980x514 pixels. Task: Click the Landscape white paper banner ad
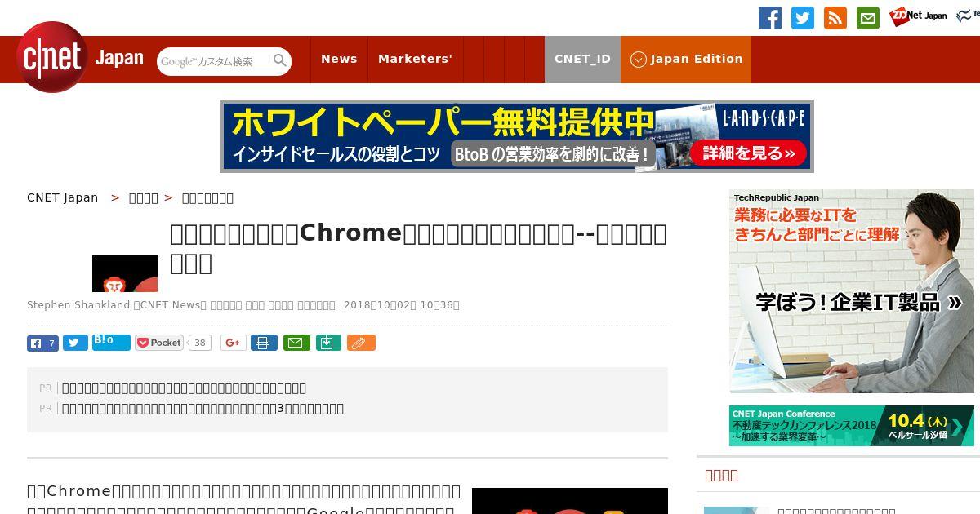click(x=517, y=136)
